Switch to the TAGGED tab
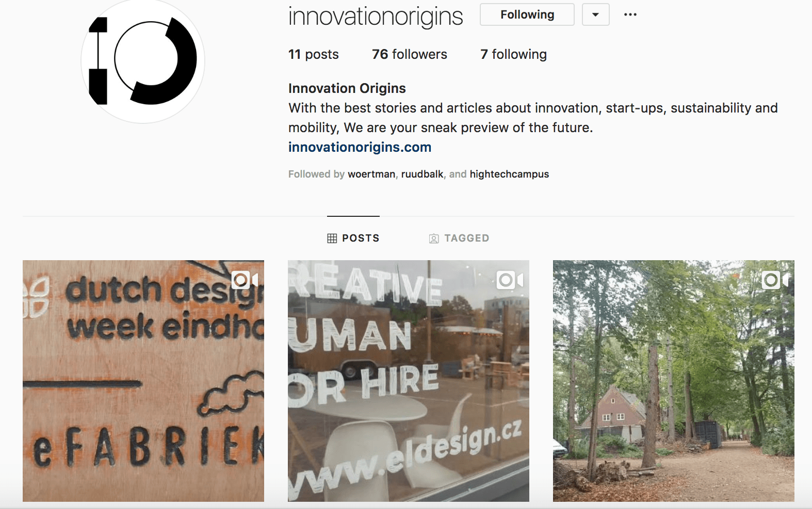The height and width of the screenshot is (509, 812). point(459,238)
